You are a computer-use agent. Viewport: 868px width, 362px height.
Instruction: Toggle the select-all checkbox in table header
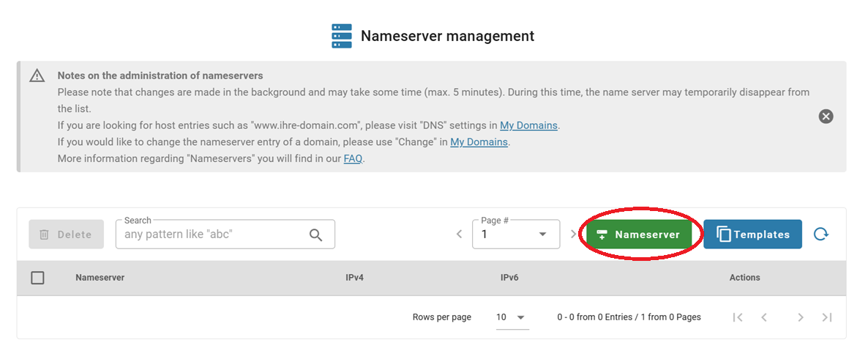click(x=38, y=278)
